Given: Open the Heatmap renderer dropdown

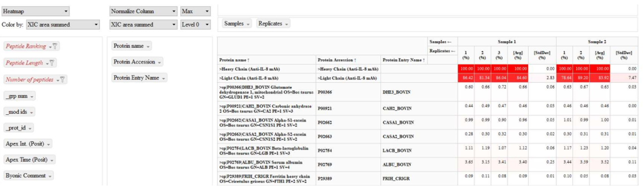Looking at the screenshot, I should point(35,11).
